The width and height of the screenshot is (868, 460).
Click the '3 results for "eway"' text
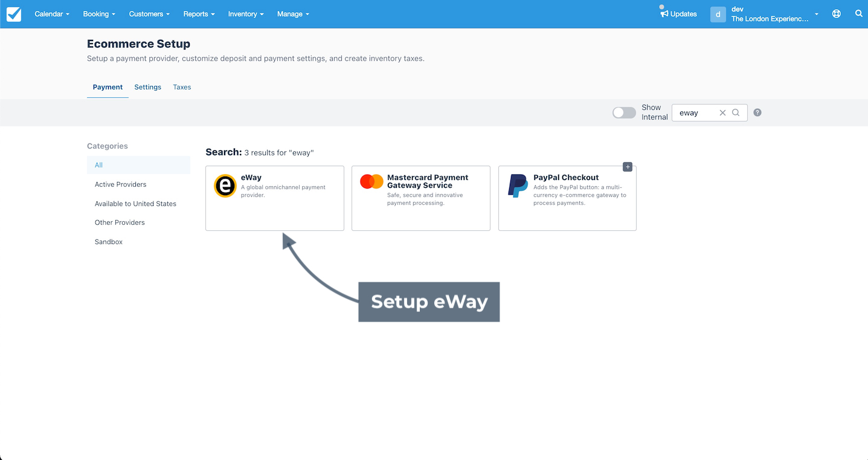pyautogui.click(x=279, y=153)
